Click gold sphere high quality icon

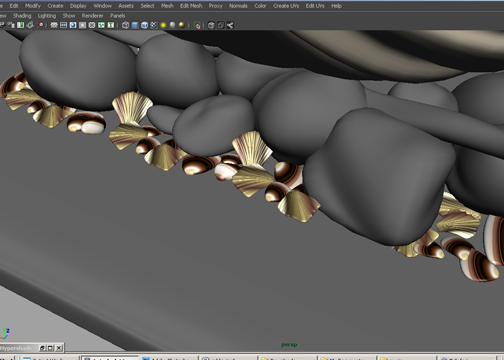pyautogui.click(x=182, y=25)
